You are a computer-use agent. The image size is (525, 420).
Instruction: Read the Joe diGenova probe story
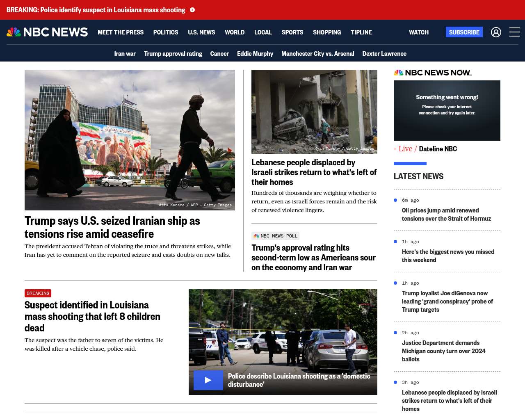pyautogui.click(x=447, y=301)
